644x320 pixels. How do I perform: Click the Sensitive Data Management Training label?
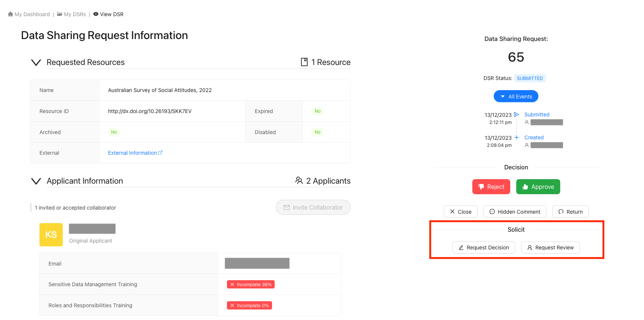[93, 284]
